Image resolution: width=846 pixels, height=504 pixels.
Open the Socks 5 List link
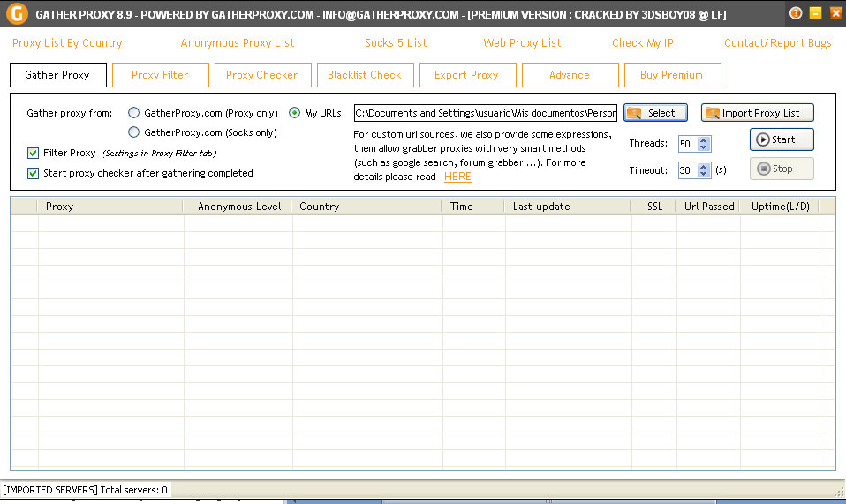(x=396, y=43)
